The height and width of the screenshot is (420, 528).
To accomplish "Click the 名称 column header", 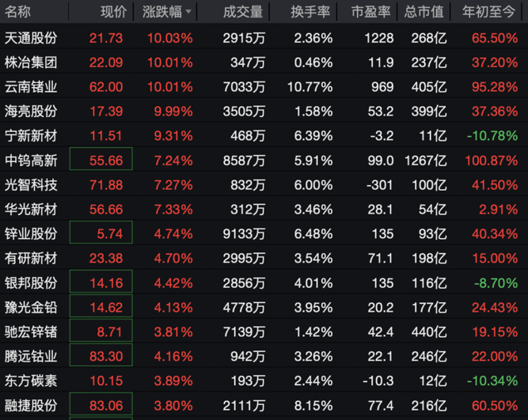I will pos(18,12).
